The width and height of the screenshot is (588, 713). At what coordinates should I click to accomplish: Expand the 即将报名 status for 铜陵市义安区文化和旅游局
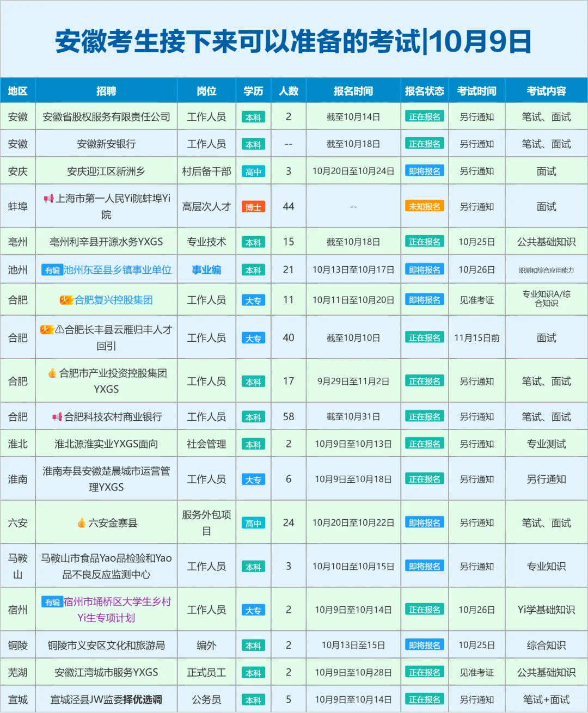tap(424, 644)
